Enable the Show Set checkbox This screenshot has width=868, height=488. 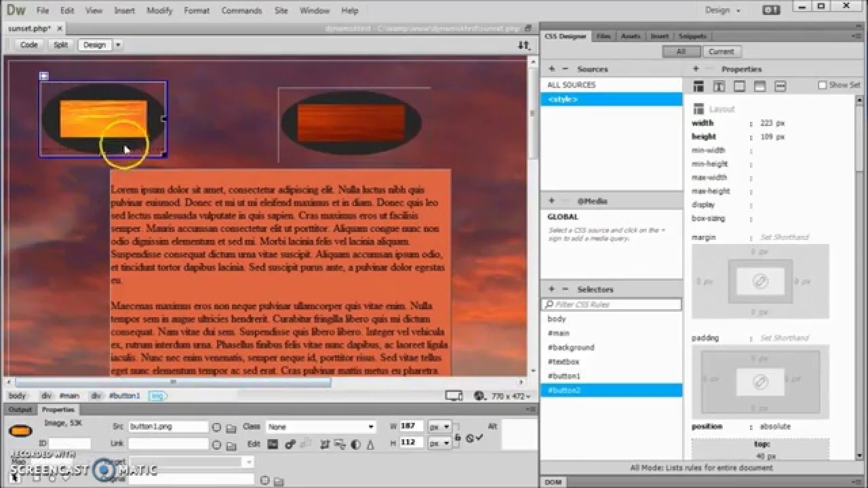tap(822, 85)
